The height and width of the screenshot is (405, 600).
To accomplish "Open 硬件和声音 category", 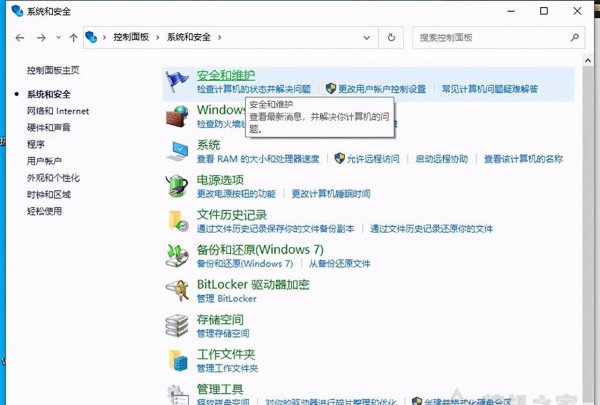I will coord(49,127).
